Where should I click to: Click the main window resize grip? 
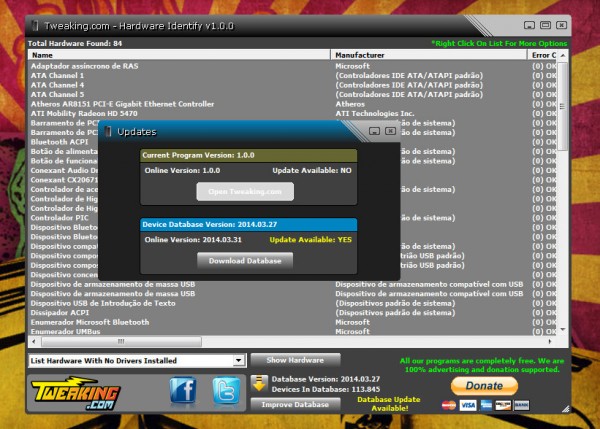click(x=566, y=409)
